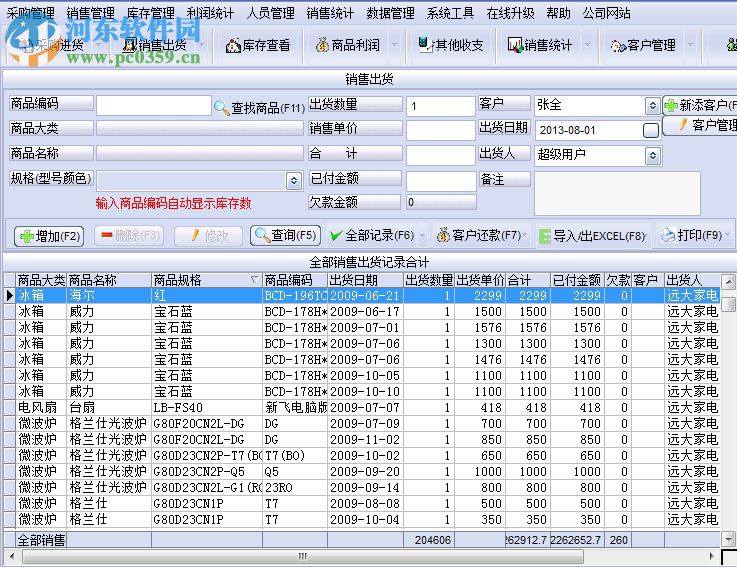Click the 出货日期 column header
The height and width of the screenshot is (567, 737).
coord(365,280)
